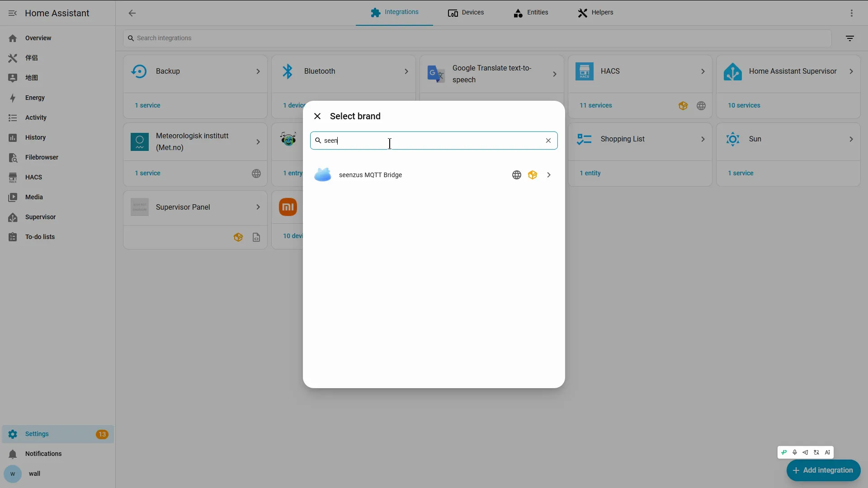Focus the brand search field containing 'seen'
Screen dimensions: 868x488
tap(434, 141)
